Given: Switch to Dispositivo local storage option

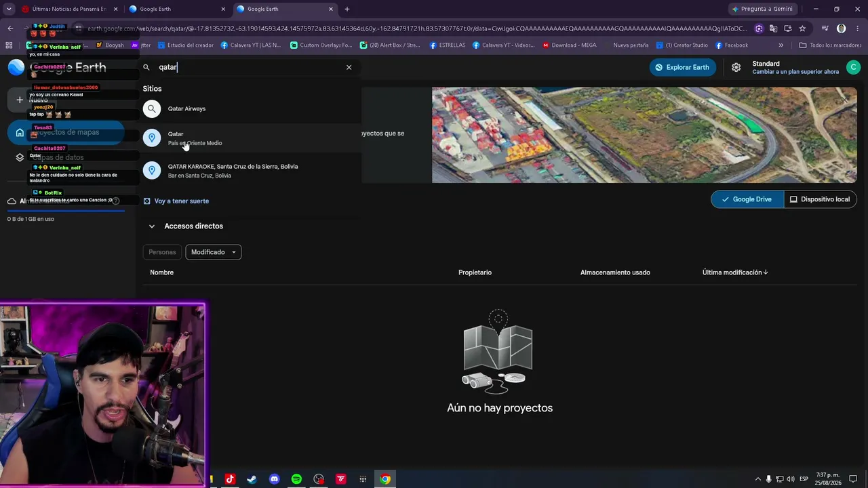Looking at the screenshot, I should tap(820, 199).
